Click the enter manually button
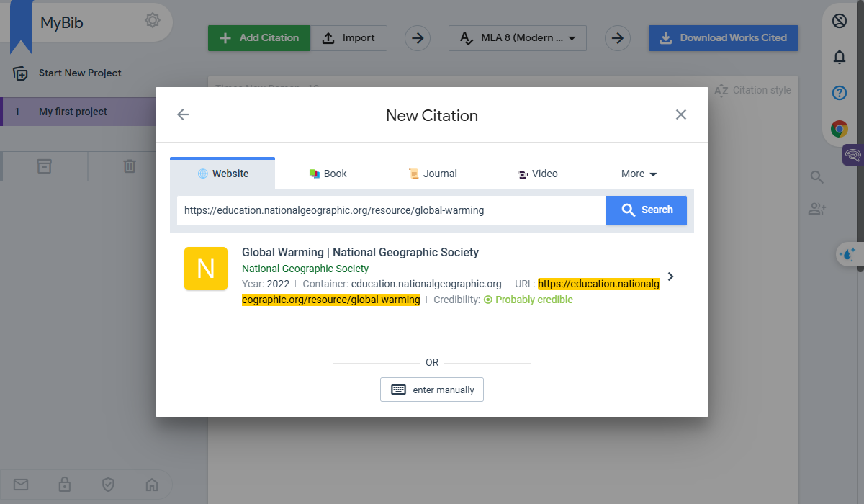This screenshot has width=864, height=504. pos(432,390)
